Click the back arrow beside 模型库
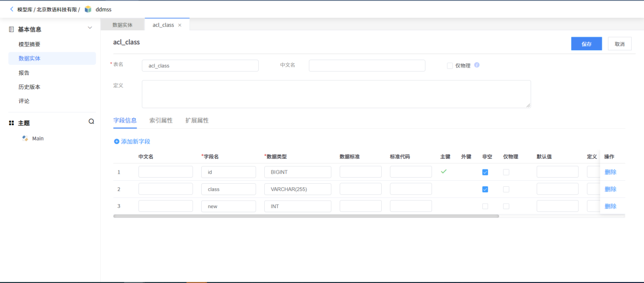The width and height of the screenshot is (644, 283). coord(12,9)
